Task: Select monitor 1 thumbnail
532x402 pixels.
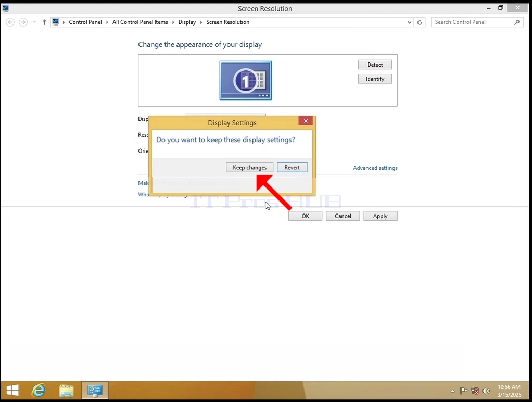Action: click(246, 81)
